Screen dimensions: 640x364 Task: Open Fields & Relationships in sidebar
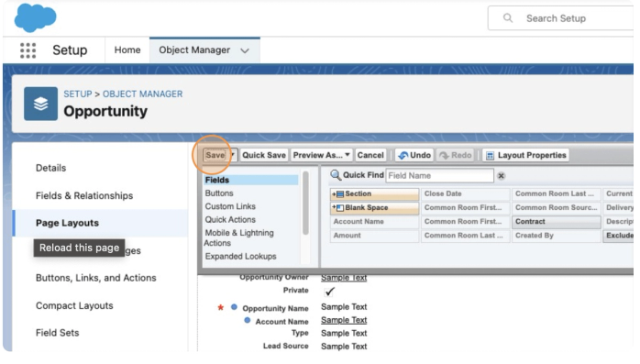click(84, 196)
